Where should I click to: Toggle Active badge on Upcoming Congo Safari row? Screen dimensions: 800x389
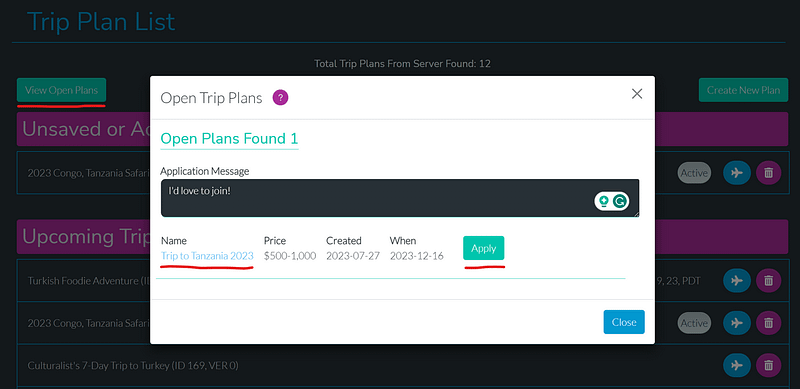click(x=694, y=323)
